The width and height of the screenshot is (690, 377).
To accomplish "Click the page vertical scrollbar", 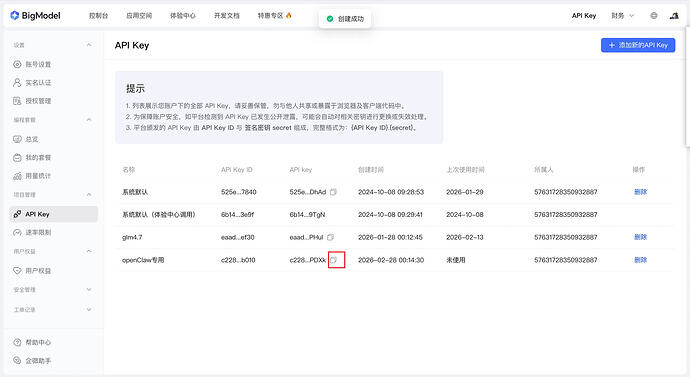I will click(688, 88).
